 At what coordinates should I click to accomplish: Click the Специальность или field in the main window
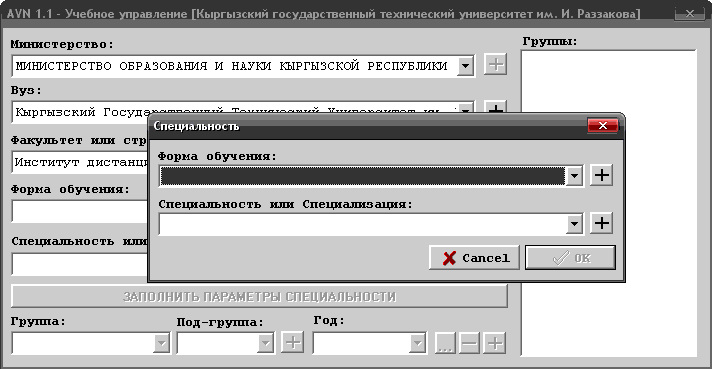[80, 264]
